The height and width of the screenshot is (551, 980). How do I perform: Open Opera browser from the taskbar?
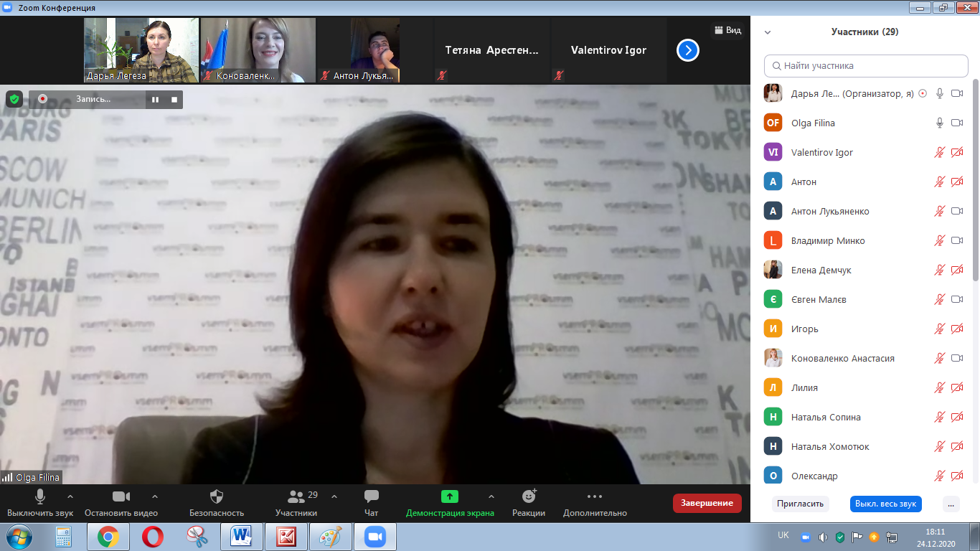152,537
